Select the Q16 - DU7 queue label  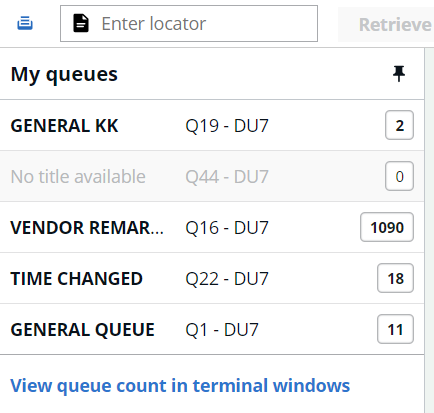coord(227,228)
